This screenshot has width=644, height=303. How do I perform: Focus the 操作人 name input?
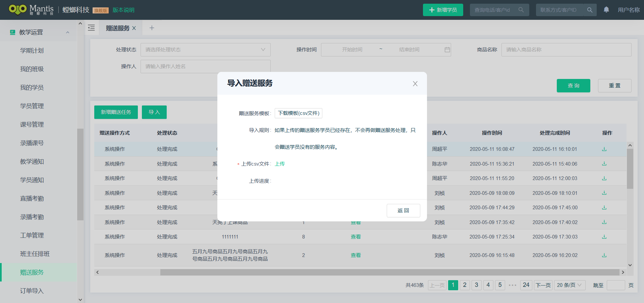click(205, 66)
